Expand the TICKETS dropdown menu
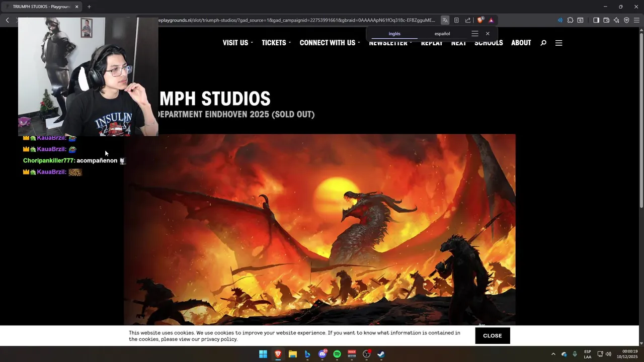Screen dimensions: 644x362 click(276, 43)
